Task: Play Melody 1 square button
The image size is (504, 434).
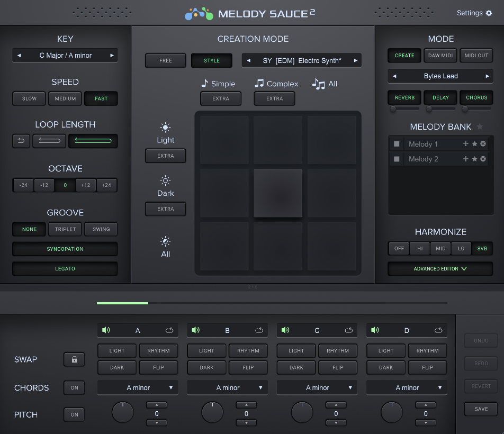Action: [397, 144]
